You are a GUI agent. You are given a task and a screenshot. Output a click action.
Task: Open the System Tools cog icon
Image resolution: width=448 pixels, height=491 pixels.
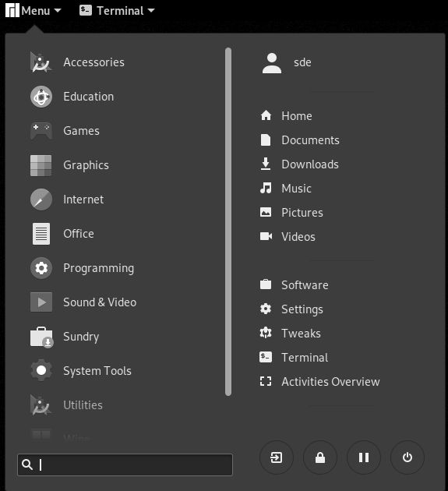click(41, 370)
